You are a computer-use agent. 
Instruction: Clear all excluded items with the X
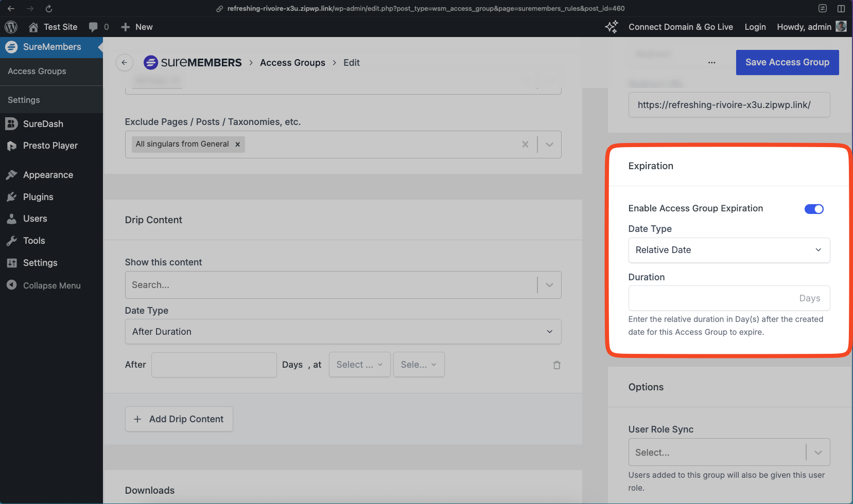(x=525, y=145)
